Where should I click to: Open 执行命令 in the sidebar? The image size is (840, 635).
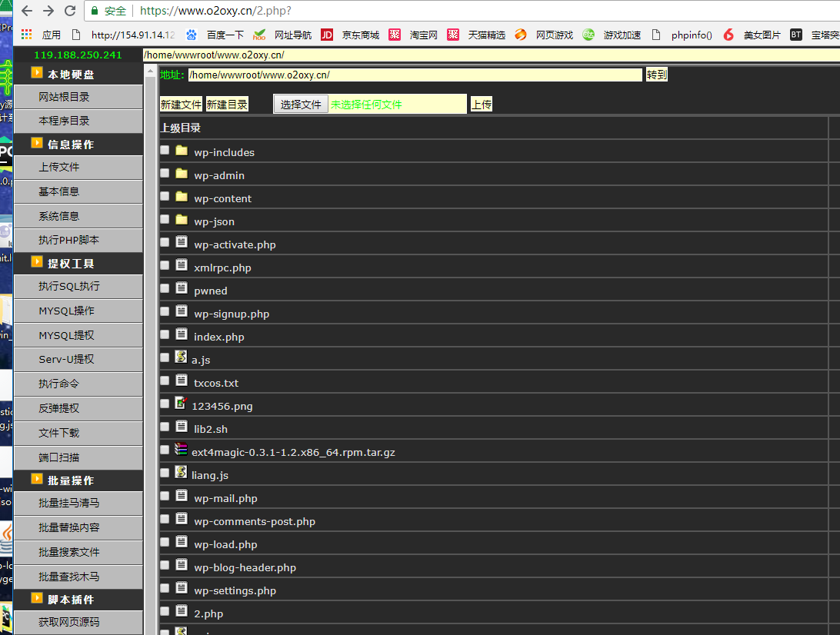(x=78, y=384)
